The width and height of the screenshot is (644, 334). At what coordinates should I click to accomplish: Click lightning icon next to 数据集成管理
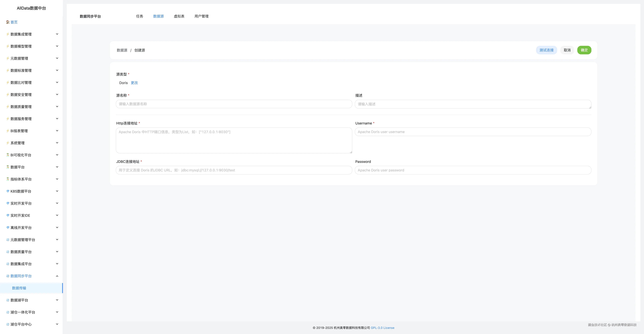tap(8, 34)
